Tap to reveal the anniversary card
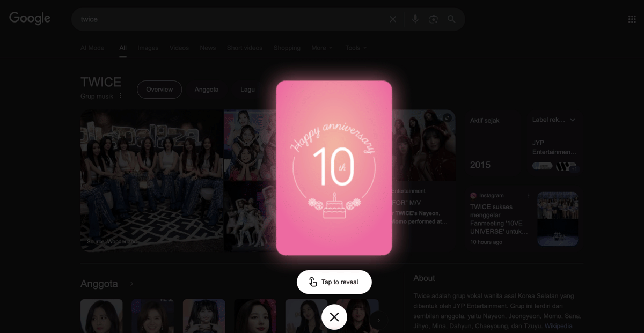 click(x=334, y=282)
